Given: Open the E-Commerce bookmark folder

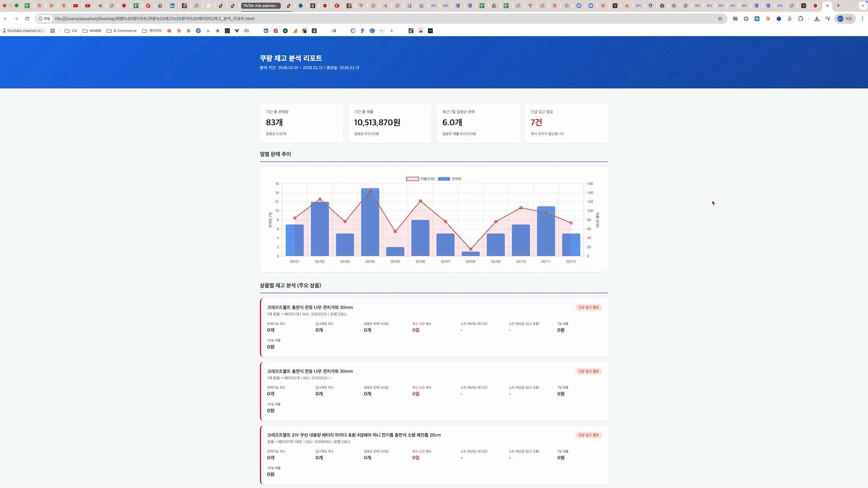Looking at the screenshot, I should coord(122,31).
